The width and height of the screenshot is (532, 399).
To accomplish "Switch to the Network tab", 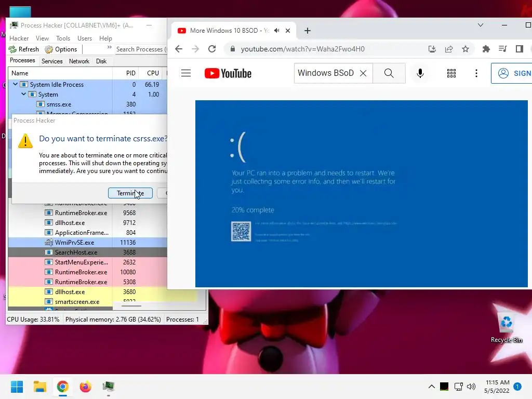I will click(79, 61).
